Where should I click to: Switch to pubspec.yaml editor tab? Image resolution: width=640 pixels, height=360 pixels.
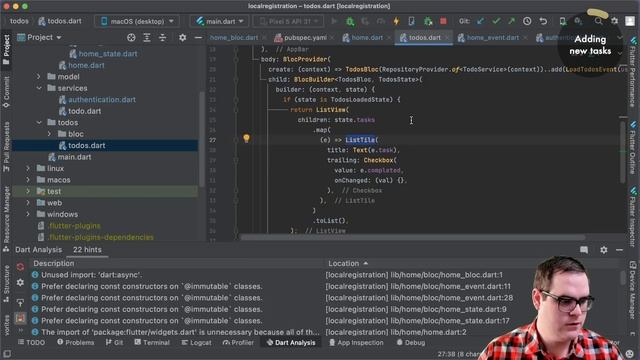[304, 38]
